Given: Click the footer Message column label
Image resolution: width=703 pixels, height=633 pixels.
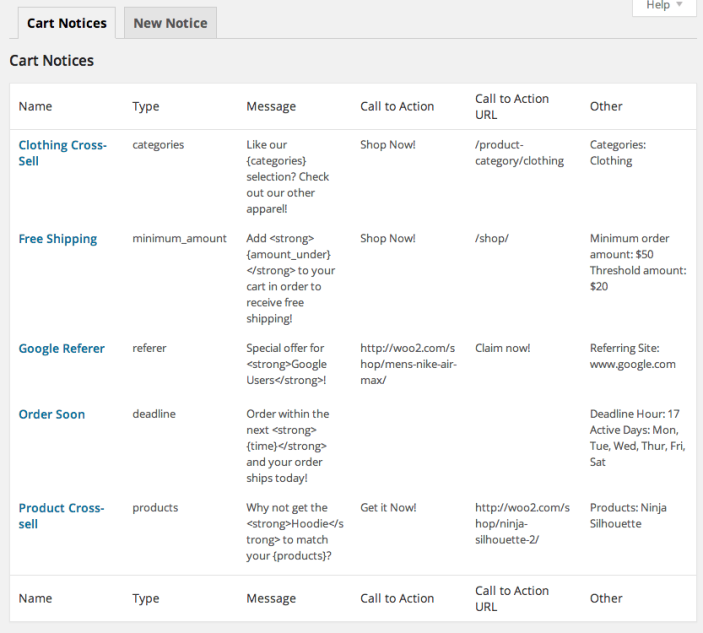Looking at the screenshot, I should 271,598.
